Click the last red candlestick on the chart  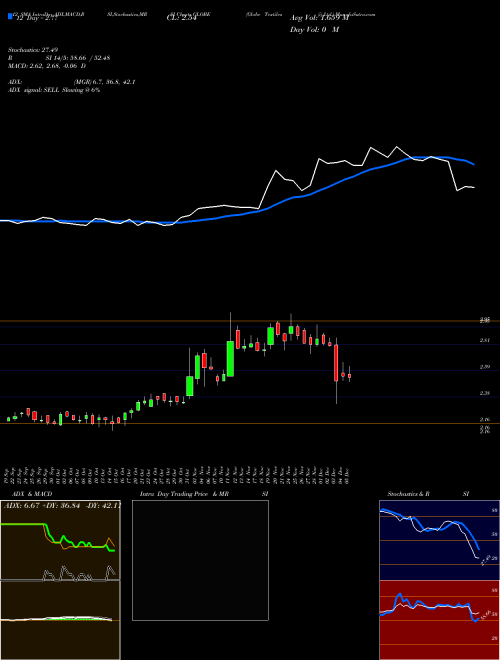[349, 376]
